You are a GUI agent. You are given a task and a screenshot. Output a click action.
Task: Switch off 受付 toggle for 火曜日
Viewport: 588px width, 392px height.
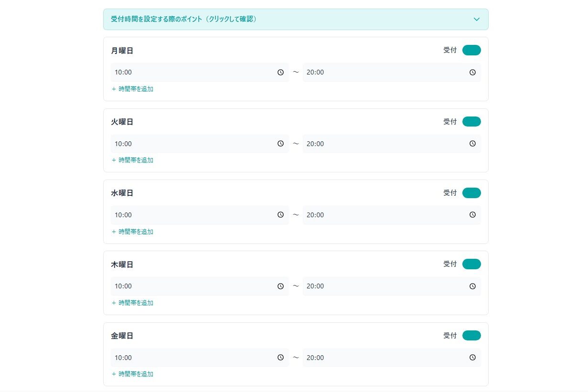pyautogui.click(x=471, y=122)
